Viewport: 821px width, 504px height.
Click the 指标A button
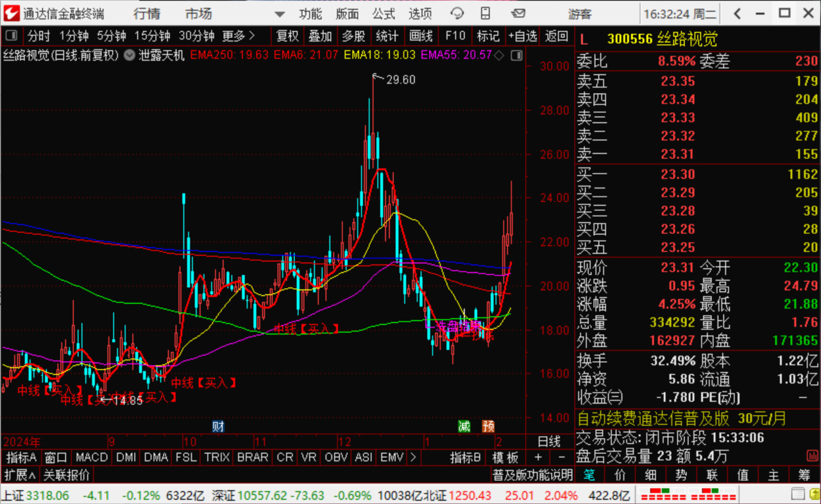(x=21, y=457)
